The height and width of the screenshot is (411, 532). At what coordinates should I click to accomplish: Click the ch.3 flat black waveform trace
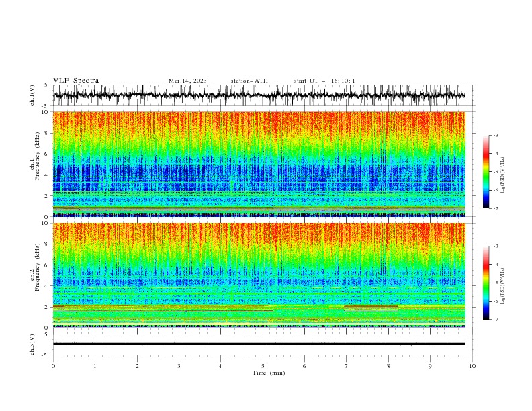pyautogui.click(x=259, y=344)
